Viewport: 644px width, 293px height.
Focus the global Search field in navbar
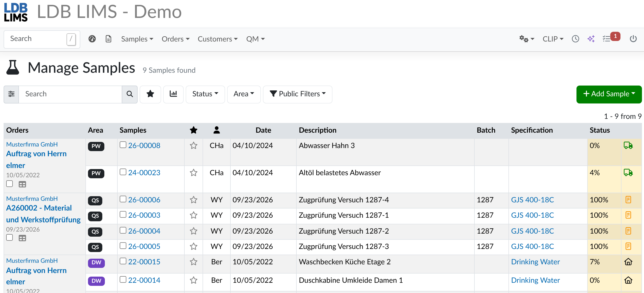click(x=42, y=39)
